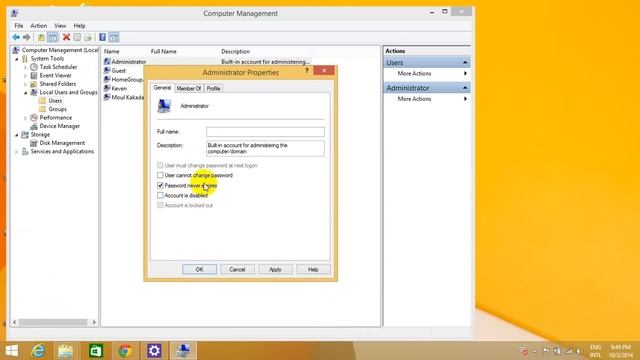Click the blue Help toolbar icon
The height and width of the screenshot is (360, 640).
pos(102,38)
